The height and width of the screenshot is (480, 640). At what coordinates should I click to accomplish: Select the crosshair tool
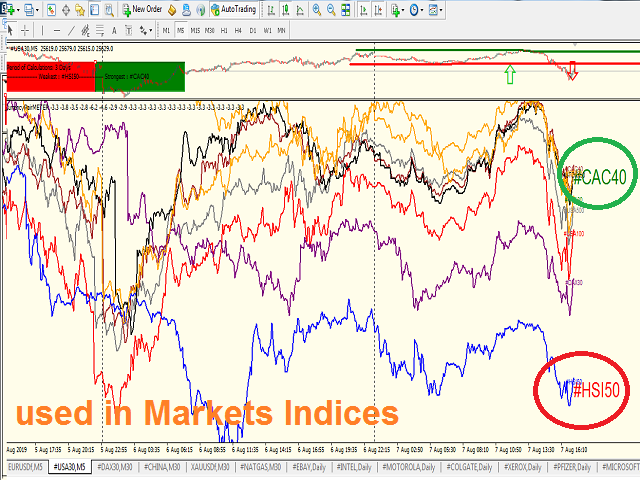pos(24,30)
